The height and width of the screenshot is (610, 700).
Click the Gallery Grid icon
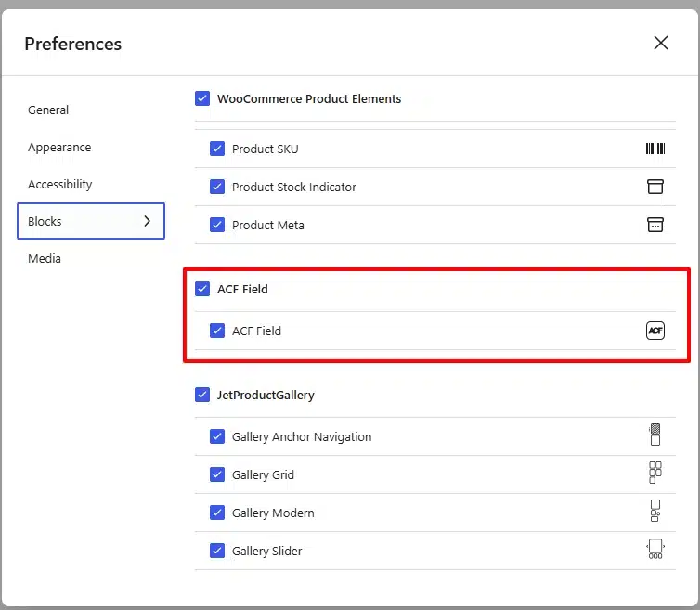click(655, 473)
